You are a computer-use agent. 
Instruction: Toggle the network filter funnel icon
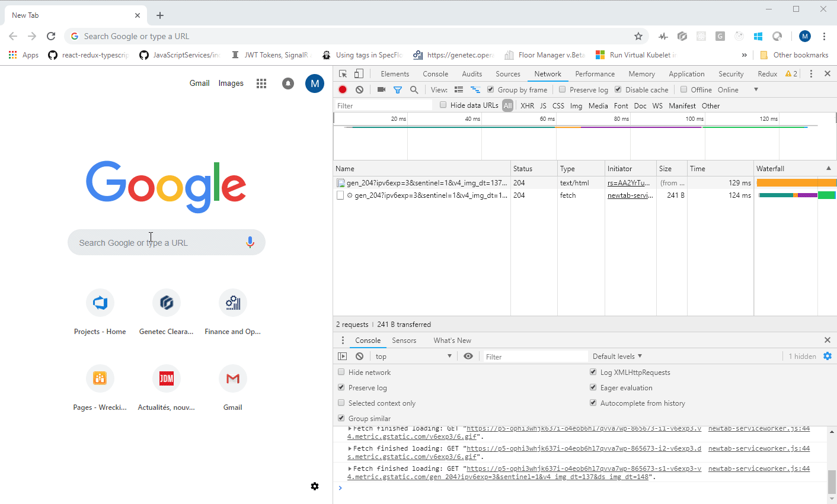coord(398,90)
